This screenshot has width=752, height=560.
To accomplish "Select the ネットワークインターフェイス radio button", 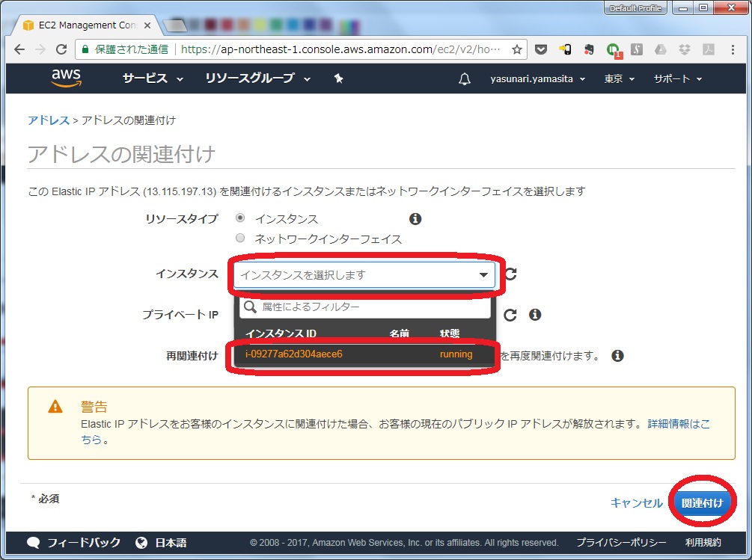I will tap(240, 238).
